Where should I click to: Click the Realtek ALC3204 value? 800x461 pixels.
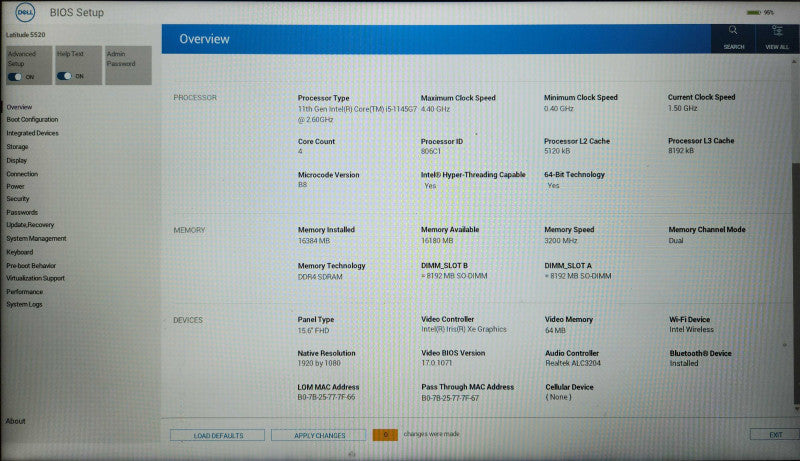pyautogui.click(x=573, y=363)
